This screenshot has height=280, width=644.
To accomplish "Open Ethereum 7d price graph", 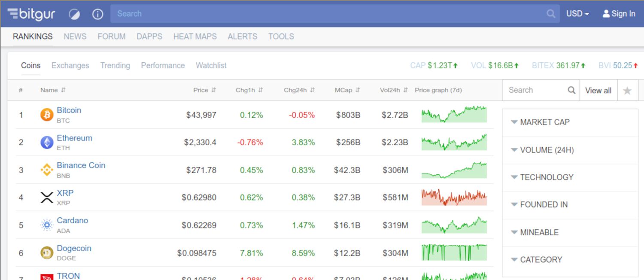I will (x=454, y=142).
